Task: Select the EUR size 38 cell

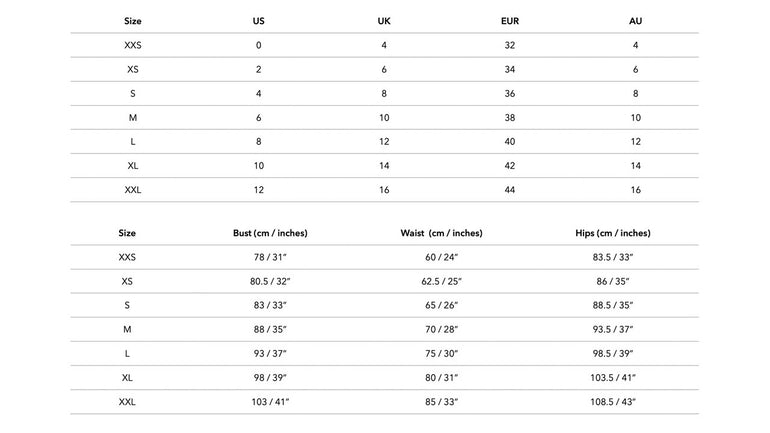Action: pos(510,118)
